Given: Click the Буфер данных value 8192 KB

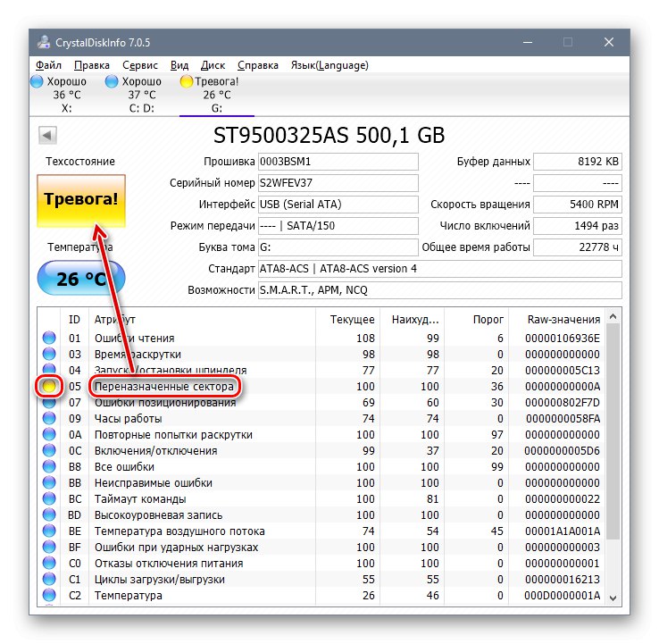Looking at the screenshot, I should tap(578, 162).
